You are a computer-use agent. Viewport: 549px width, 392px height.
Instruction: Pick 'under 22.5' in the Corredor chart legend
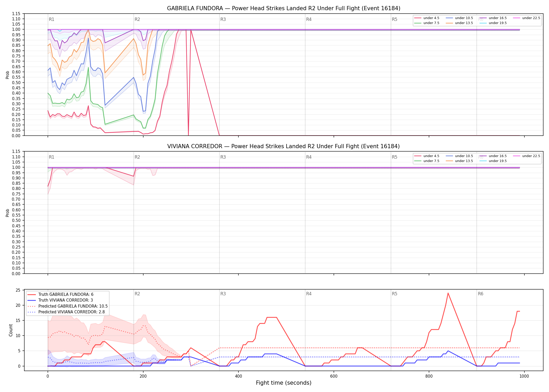(527, 156)
